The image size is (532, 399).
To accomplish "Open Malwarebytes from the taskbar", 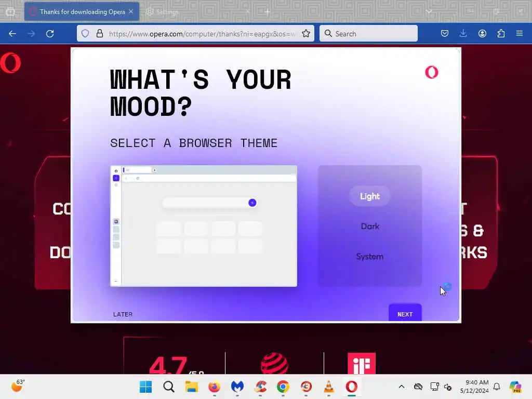I will coord(237,387).
